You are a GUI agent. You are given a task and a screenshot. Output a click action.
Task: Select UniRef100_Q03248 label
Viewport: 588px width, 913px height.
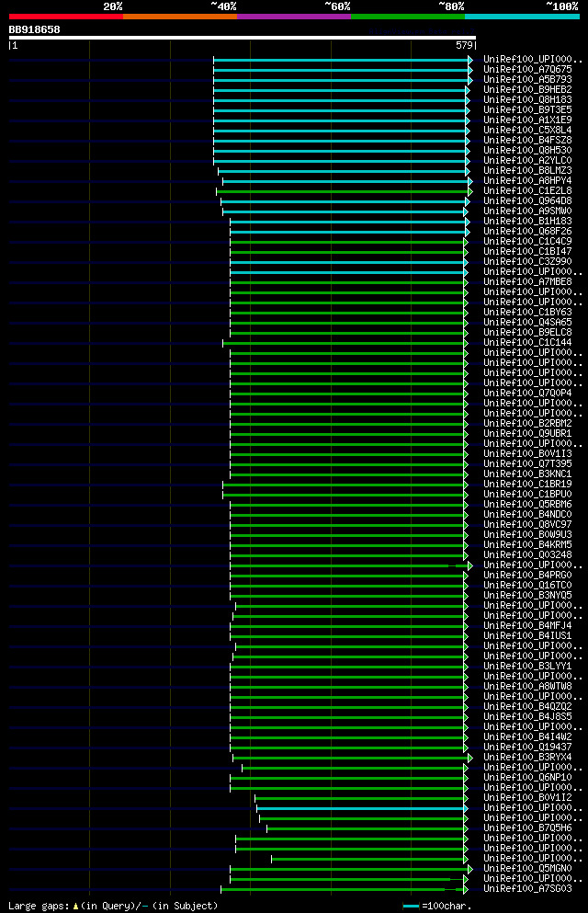527,555
